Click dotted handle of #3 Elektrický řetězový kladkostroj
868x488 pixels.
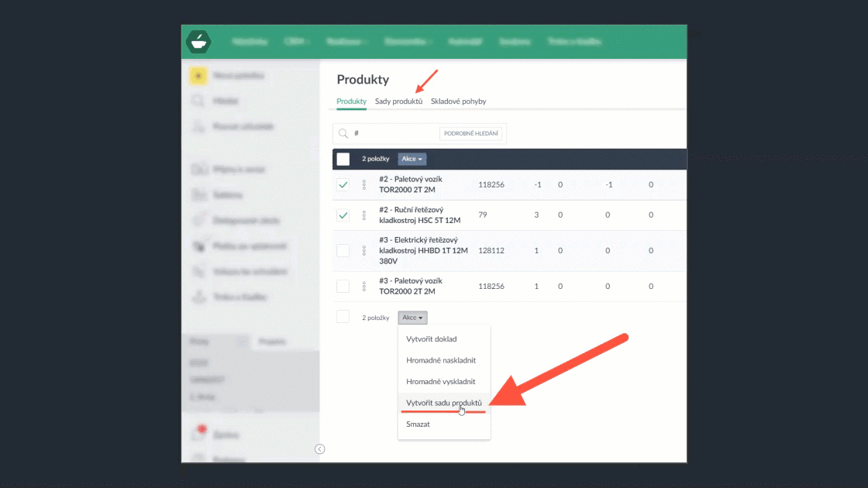point(364,251)
